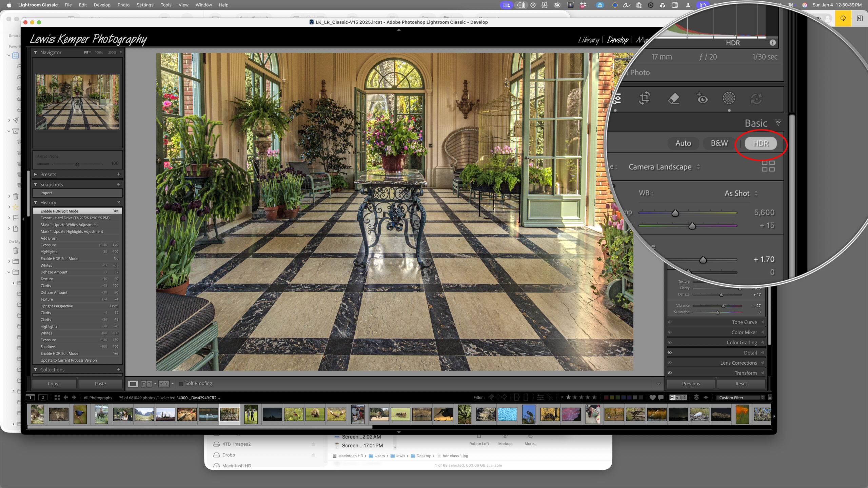Toggle the HDR button in Basic panel
This screenshot has width=868, height=488.
[x=761, y=143]
